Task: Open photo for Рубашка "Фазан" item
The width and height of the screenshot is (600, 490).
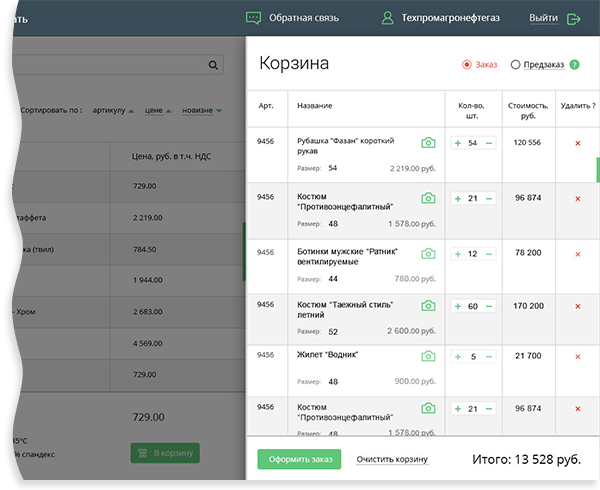Action: pyautogui.click(x=428, y=143)
